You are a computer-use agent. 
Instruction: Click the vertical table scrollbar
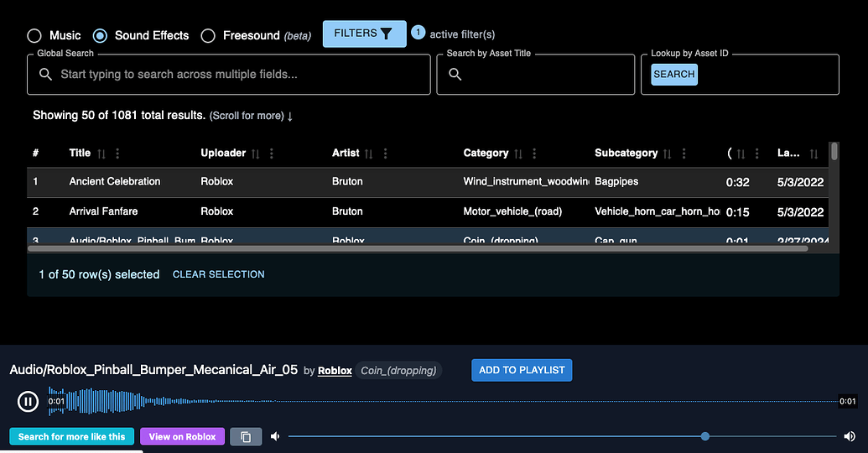click(834, 152)
